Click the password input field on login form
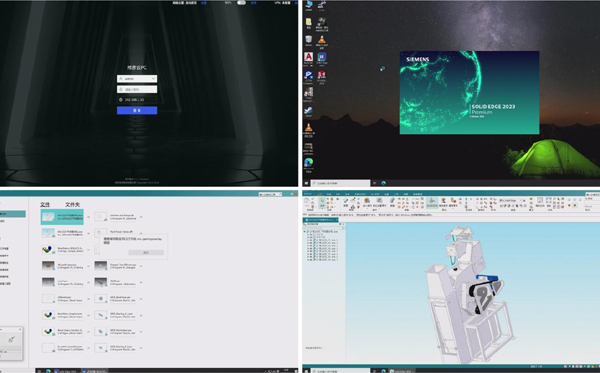Screen dimensions: 600x373 coord(137,89)
